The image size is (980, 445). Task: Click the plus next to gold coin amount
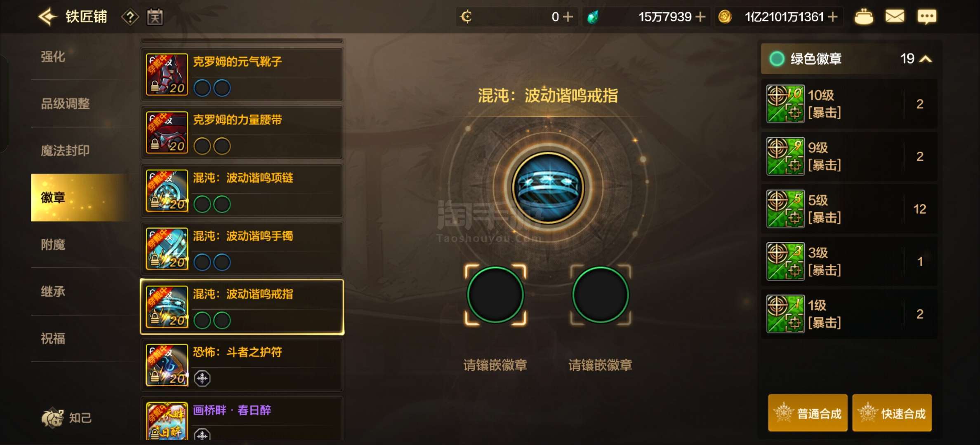click(x=833, y=17)
